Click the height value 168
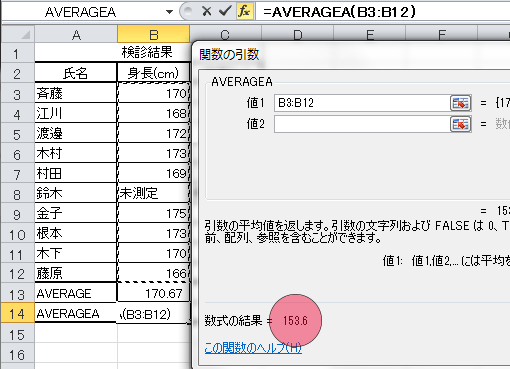 (x=153, y=113)
